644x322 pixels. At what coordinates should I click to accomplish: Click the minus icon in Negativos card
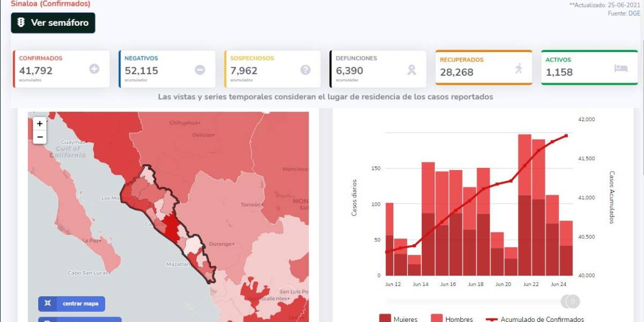200,70
